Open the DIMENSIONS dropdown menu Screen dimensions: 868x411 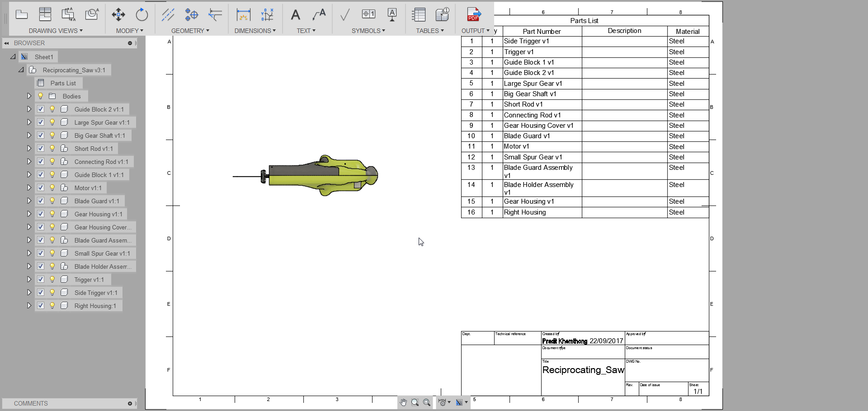255,31
